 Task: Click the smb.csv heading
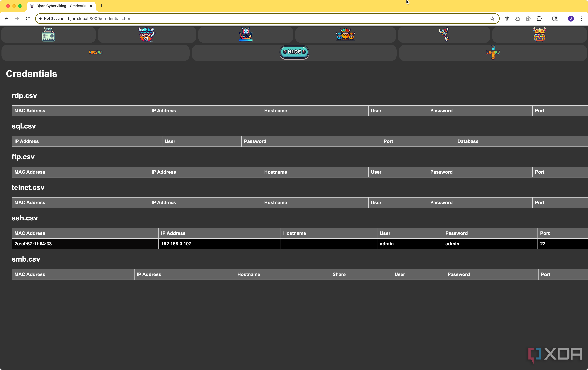pos(26,259)
